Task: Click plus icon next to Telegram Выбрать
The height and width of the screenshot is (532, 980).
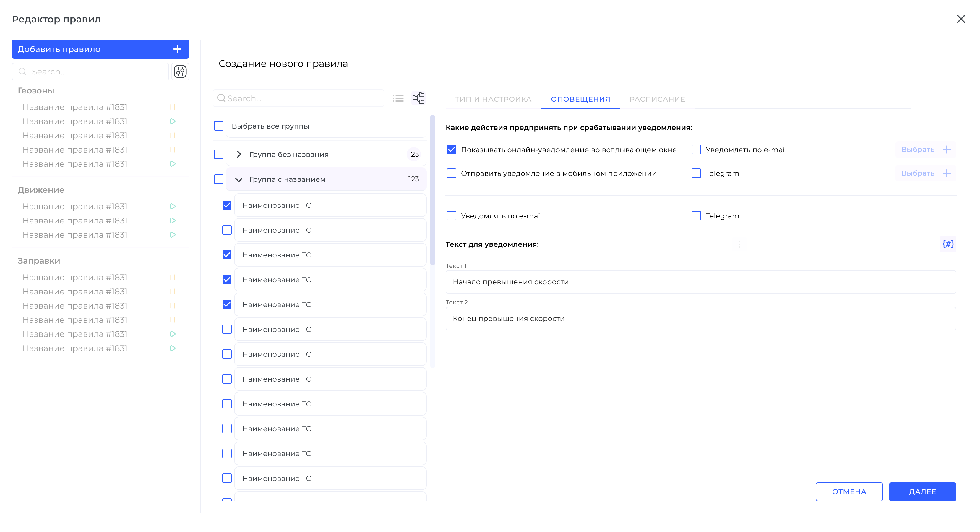Action: (x=947, y=173)
